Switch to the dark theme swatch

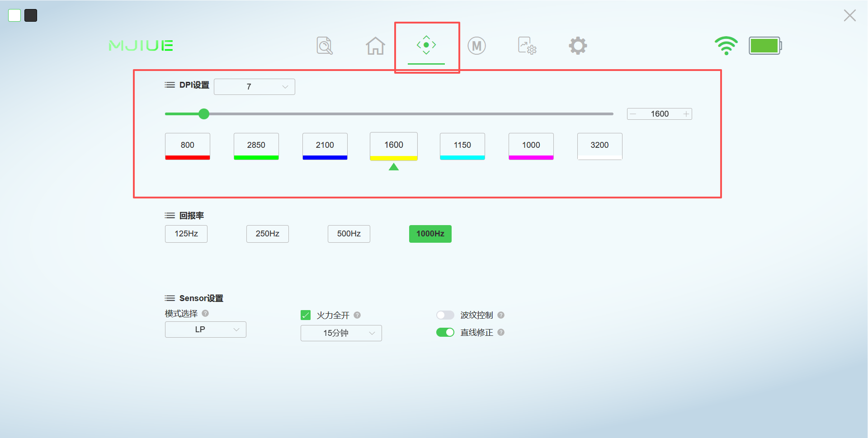point(31,15)
